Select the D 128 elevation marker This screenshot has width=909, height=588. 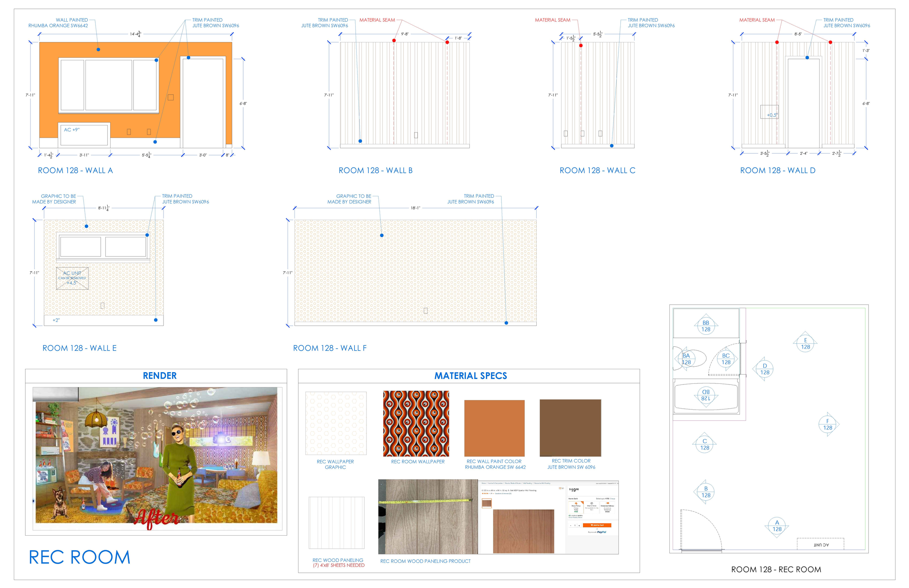[x=765, y=369]
